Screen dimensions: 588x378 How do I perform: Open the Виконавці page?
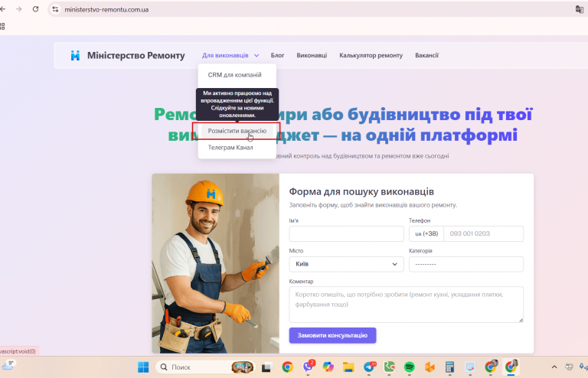312,55
